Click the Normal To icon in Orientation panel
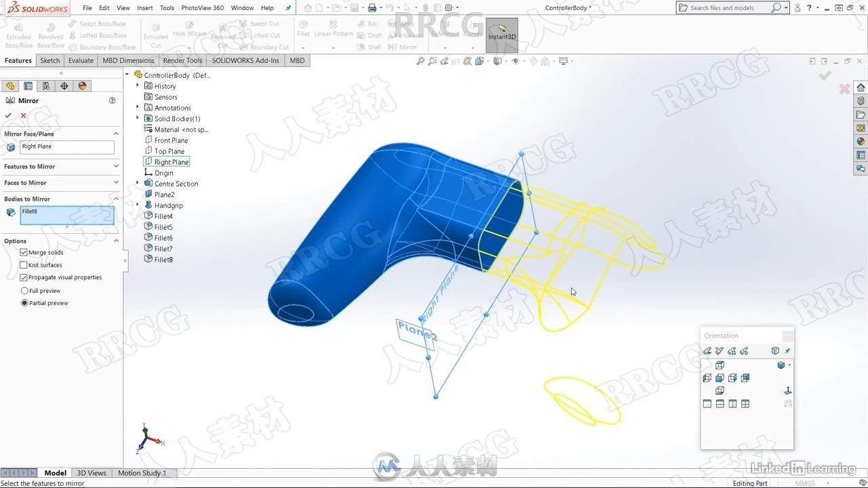This screenshot has height=488, width=868. (788, 390)
